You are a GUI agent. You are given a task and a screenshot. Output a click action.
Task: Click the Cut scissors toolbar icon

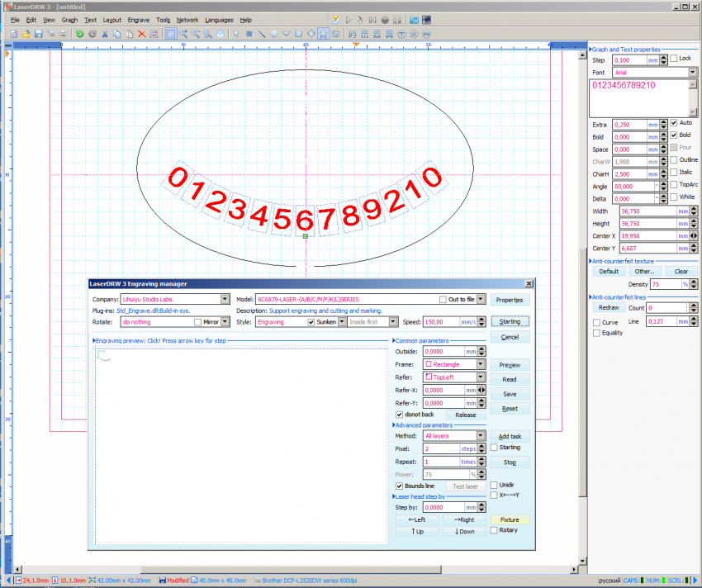click(104, 34)
